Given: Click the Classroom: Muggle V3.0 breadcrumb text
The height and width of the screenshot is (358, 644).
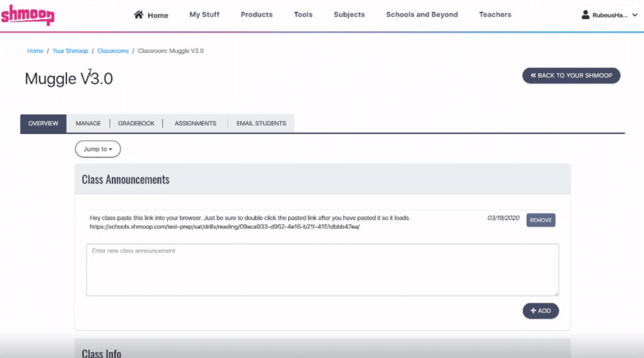Looking at the screenshot, I should [170, 51].
